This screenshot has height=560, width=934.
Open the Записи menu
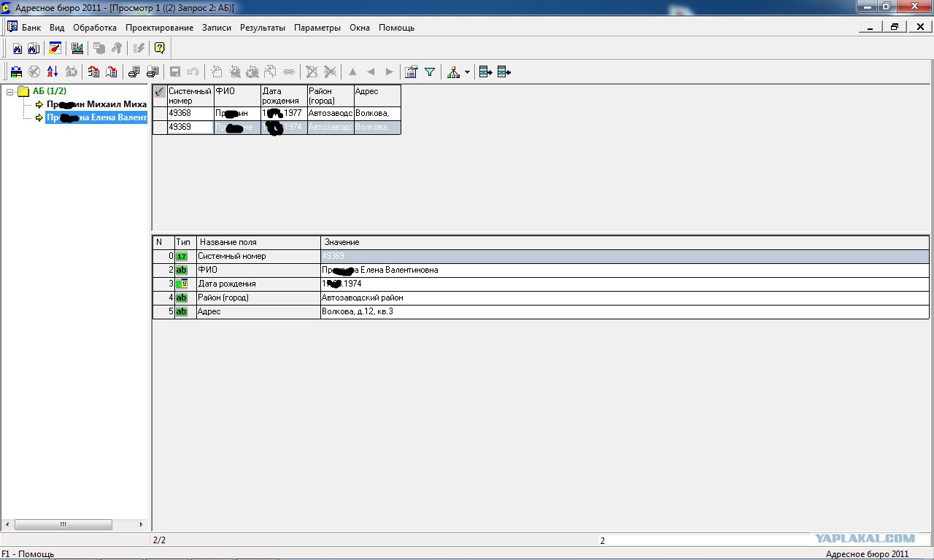point(217,28)
